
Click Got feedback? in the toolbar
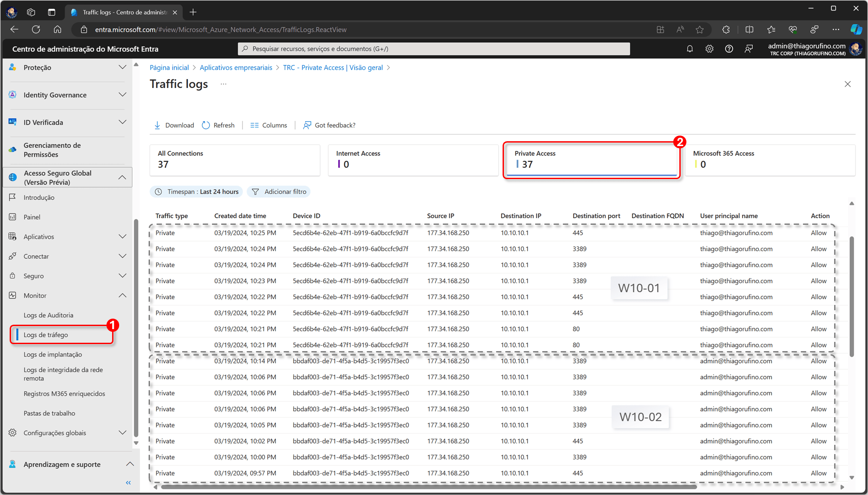tap(329, 125)
